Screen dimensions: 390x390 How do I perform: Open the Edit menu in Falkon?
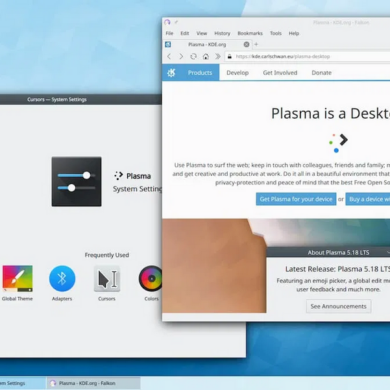(185, 33)
